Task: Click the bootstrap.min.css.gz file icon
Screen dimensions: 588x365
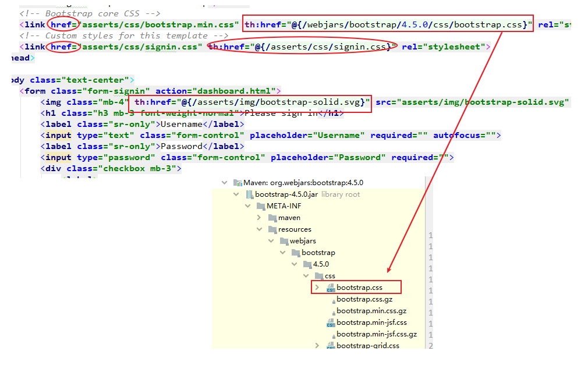Action: point(334,313)
